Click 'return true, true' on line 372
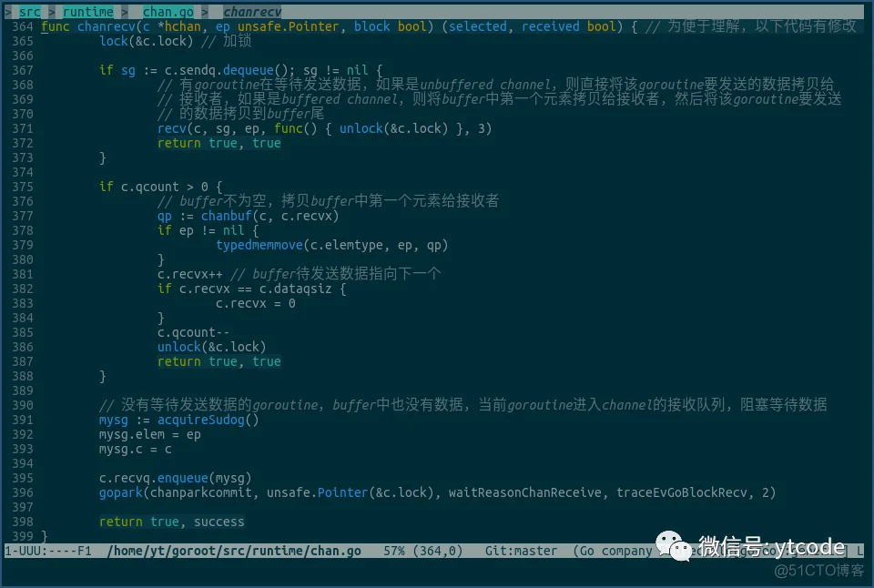 [219, 143]
